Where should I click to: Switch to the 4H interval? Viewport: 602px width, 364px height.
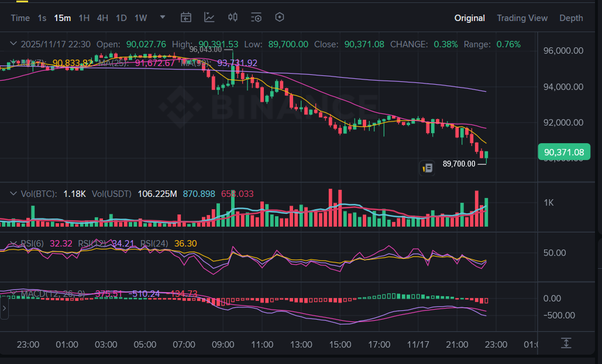[102, 18]
